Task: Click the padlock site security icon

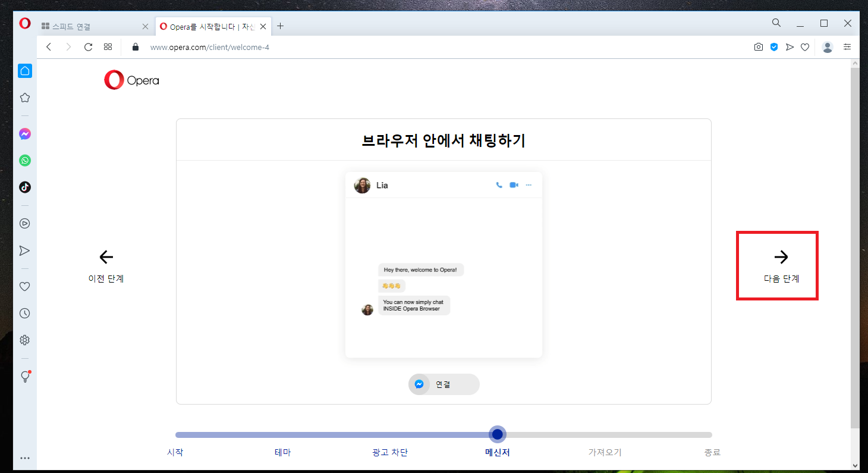Action: (x=136, y=47)
